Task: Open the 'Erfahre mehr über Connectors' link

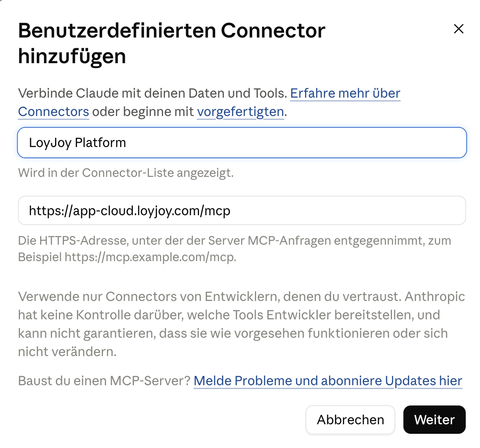Action: [x=345, y=93]
